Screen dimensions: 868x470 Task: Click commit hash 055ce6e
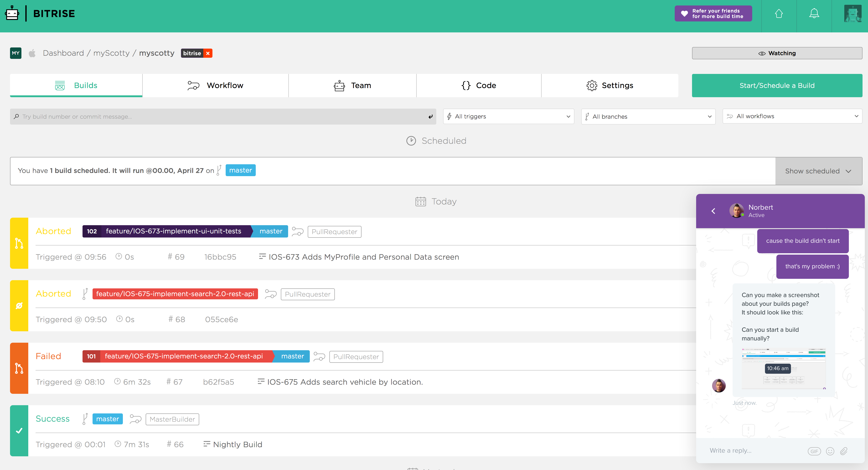coord(221,319)
